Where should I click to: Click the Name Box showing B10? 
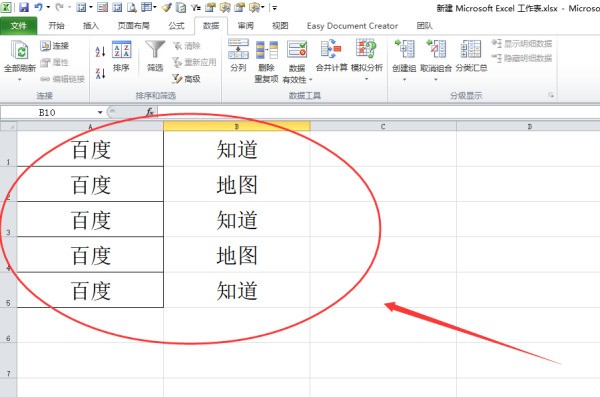click(x=47, y=113)
